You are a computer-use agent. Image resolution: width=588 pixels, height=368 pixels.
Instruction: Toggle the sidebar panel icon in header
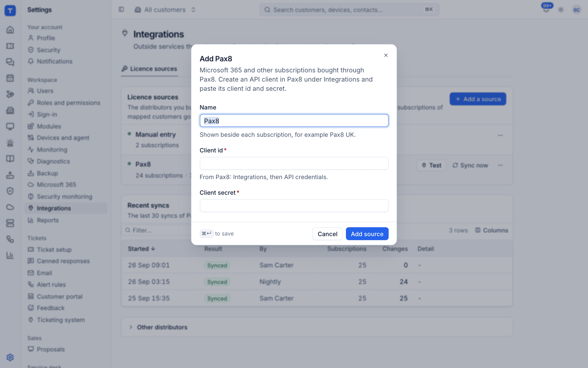coord(121,10)
